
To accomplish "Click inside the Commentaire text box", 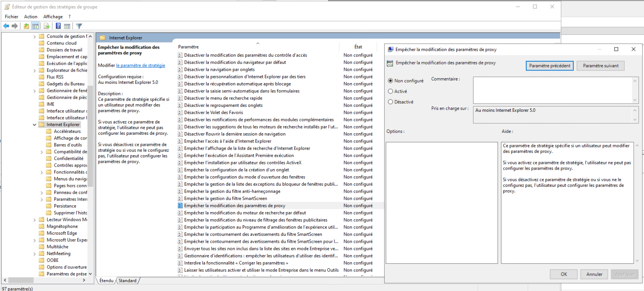I will click(552, 90).
